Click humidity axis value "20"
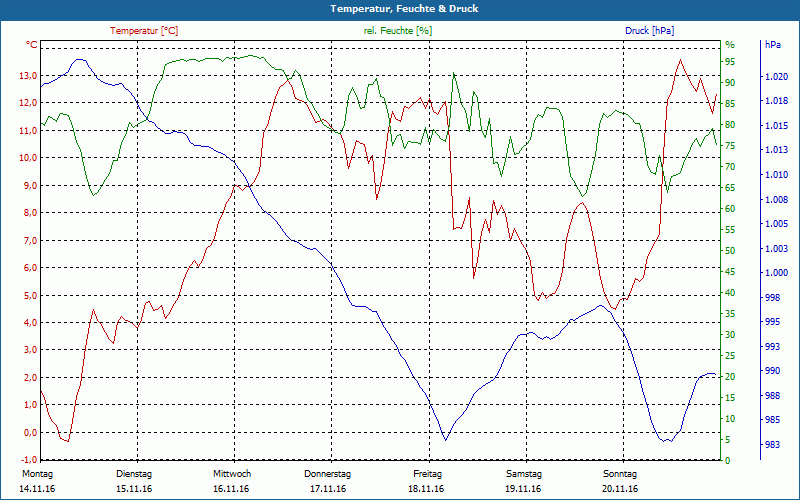 pos(730,377)
